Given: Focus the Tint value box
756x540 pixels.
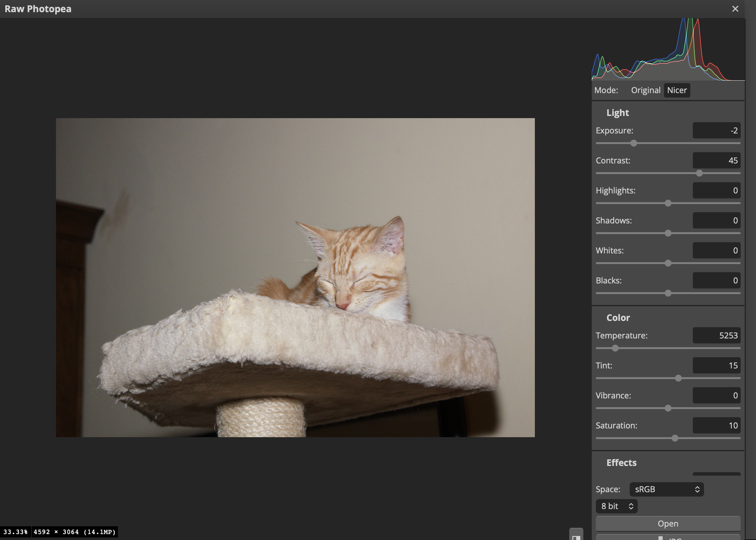Looking at the screenshot, I should (x=716, y=365).
